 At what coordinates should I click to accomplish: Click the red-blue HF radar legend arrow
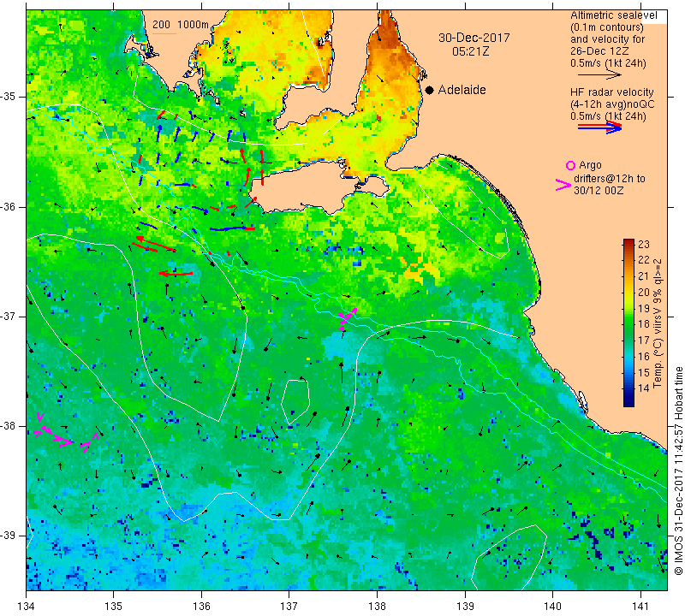[x=599, y=127]
